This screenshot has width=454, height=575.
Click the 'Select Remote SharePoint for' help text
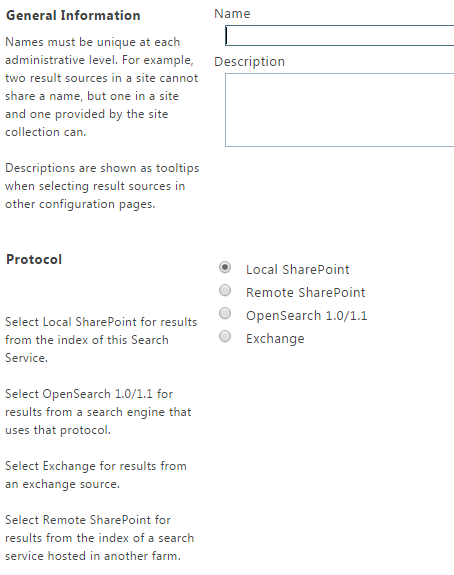99,538
